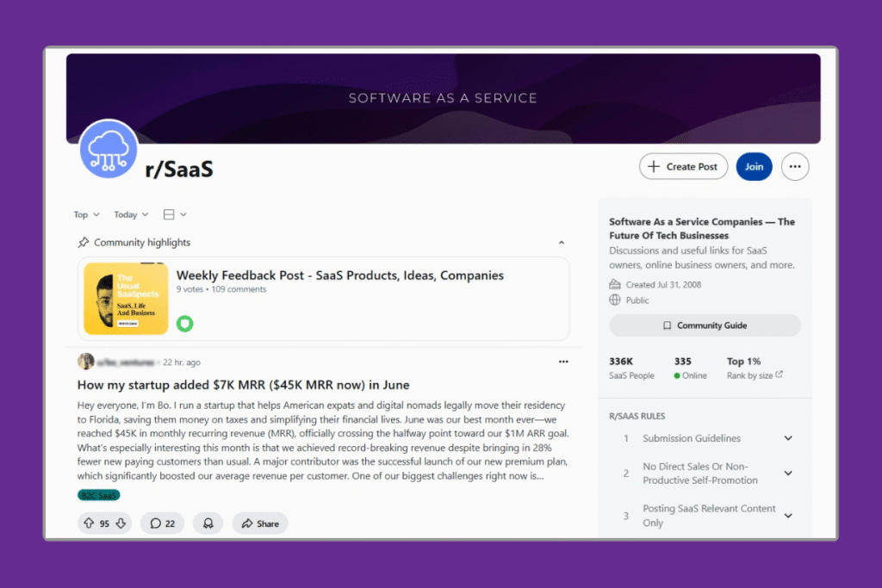
Task: Open the Top sort dropdown
Action: [86, 214]
